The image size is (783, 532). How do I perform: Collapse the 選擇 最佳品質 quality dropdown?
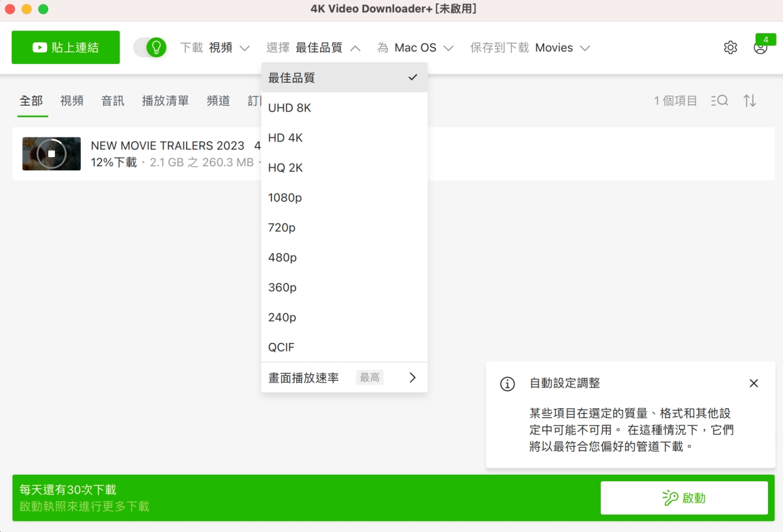[314, 48]
